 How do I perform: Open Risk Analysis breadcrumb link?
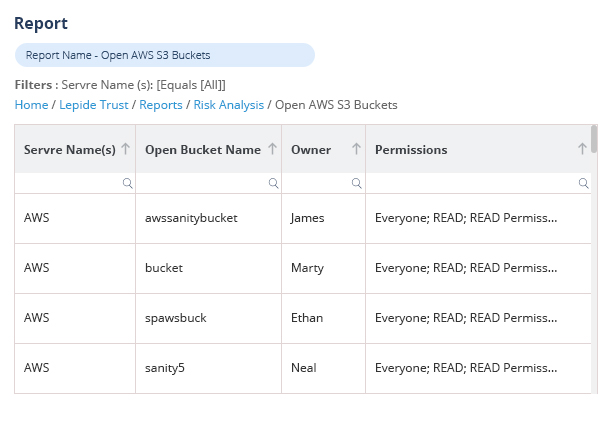[228, 104]
